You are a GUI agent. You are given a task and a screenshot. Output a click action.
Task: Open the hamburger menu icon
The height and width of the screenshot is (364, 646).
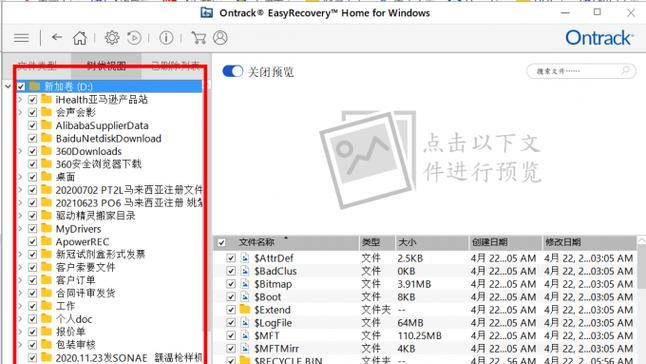(21, 38)
